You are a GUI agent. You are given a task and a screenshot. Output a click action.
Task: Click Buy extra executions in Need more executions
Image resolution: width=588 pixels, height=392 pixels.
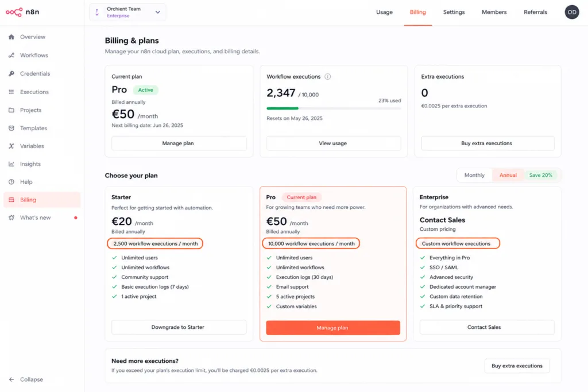tap(517, 366)
